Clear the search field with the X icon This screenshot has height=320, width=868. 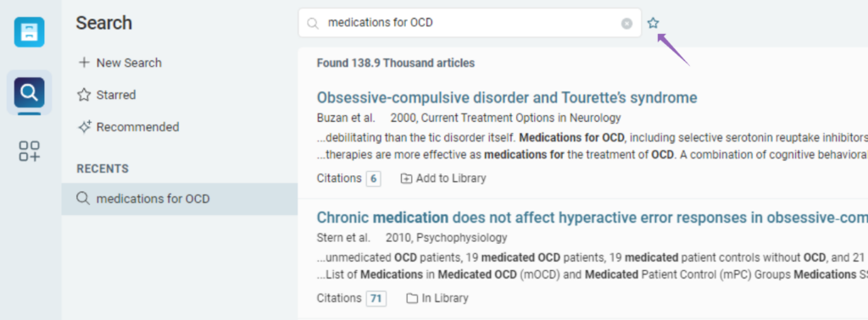(626, 23)
